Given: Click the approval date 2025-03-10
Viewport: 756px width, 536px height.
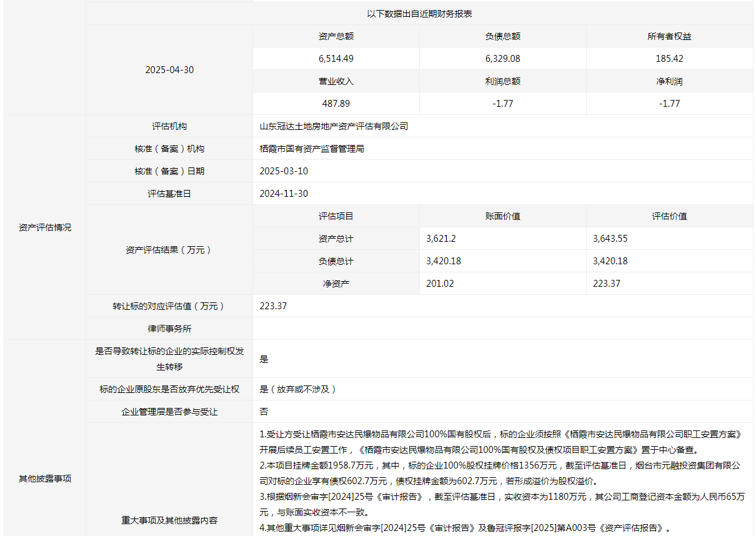Looking at the screenshot, I should click(x=284, y=171).
